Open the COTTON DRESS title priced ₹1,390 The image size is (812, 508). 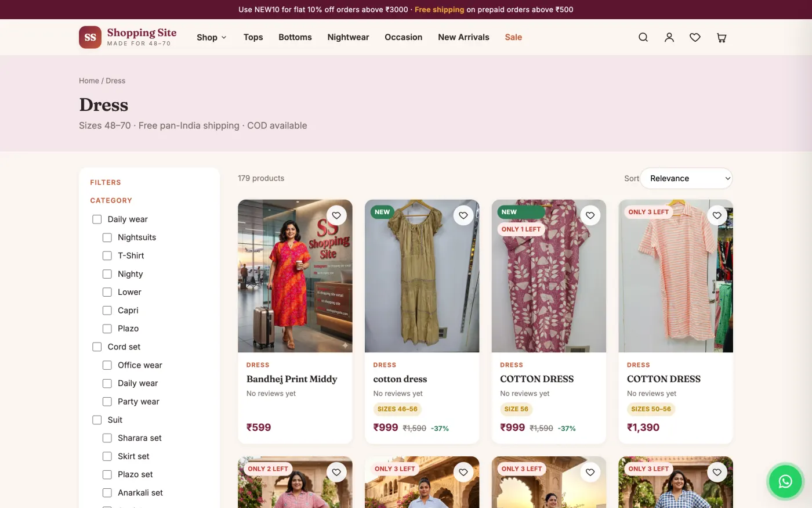point(664,379)
